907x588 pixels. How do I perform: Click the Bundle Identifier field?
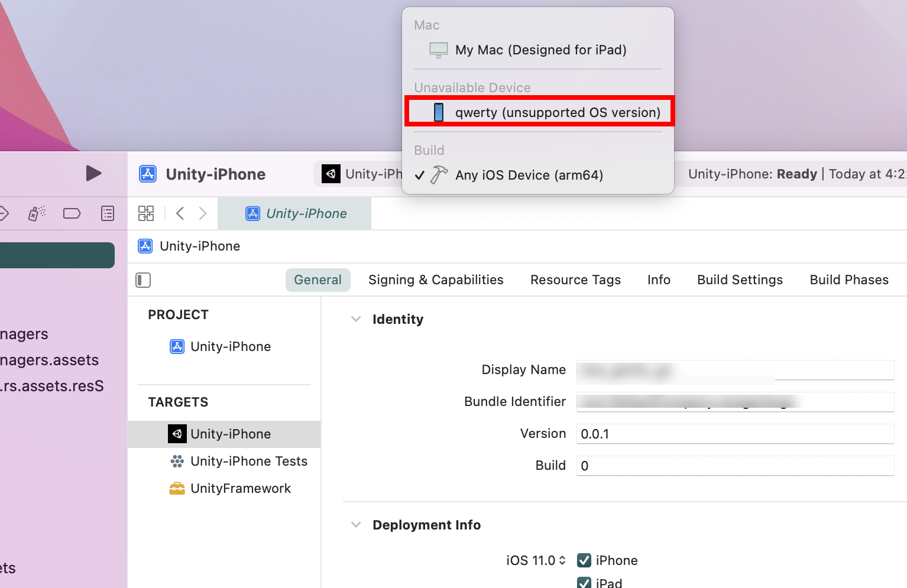[x=735, y=402]
